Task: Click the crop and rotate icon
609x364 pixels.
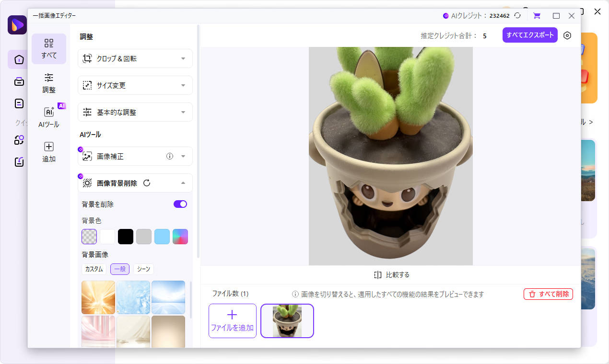Action: click(87, 58)
